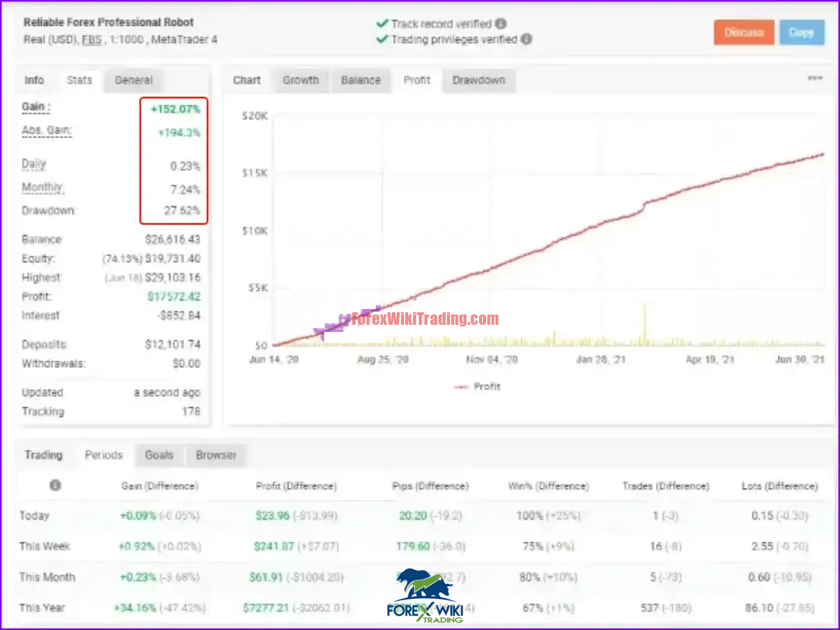Select the Goals tab
The image size is (840, 630).
click(159, 455)
